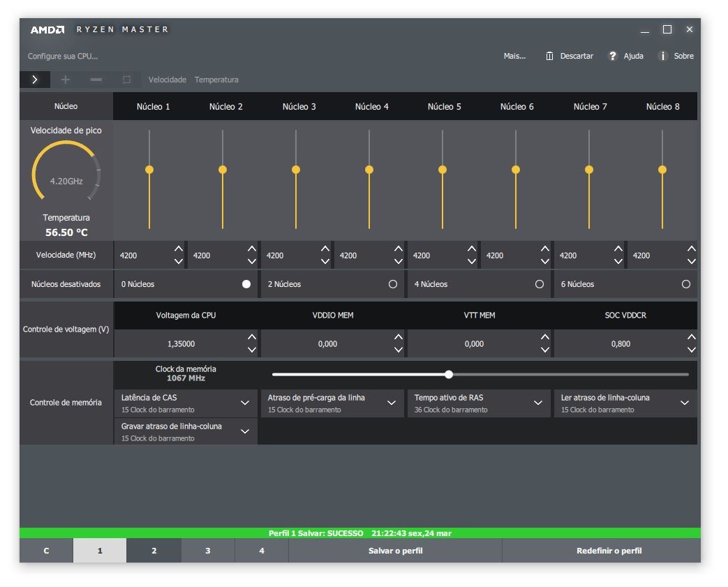Click the Sobre info icon

tap(662, 56)
